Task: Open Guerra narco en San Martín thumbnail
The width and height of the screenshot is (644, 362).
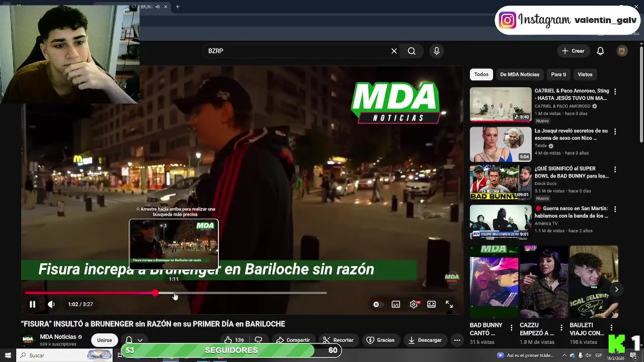Action: (x=501, y=222)
